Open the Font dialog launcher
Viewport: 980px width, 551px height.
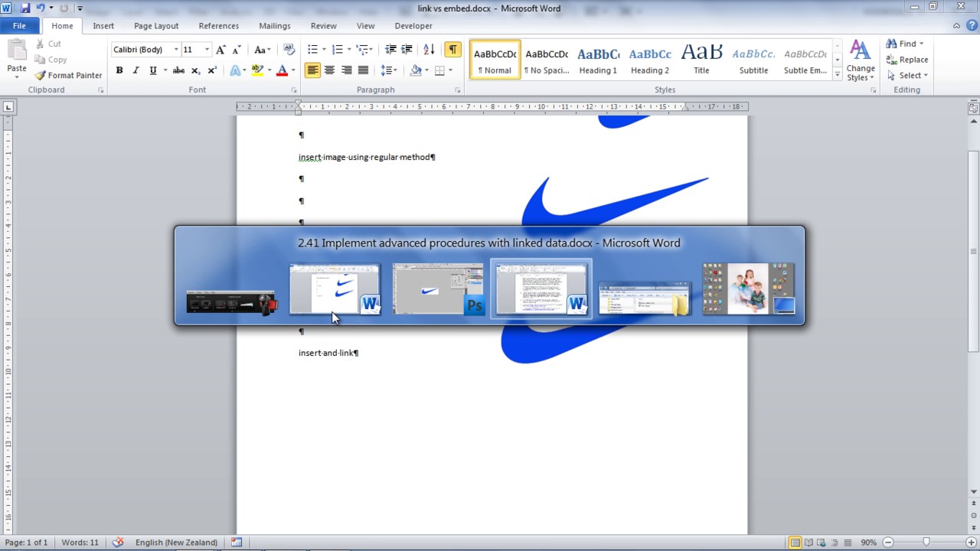point(294,90)
